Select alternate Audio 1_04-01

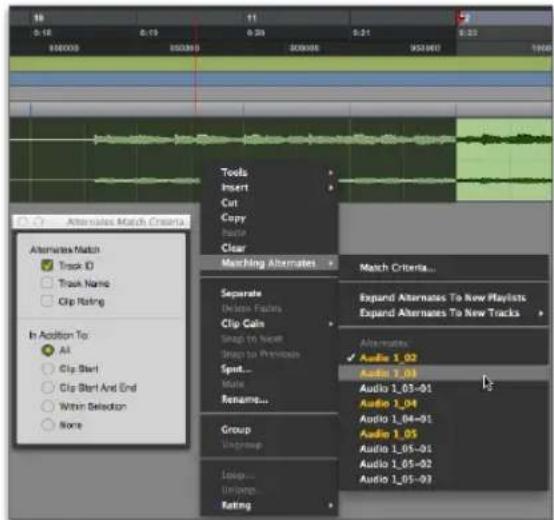tap(443, 419)
